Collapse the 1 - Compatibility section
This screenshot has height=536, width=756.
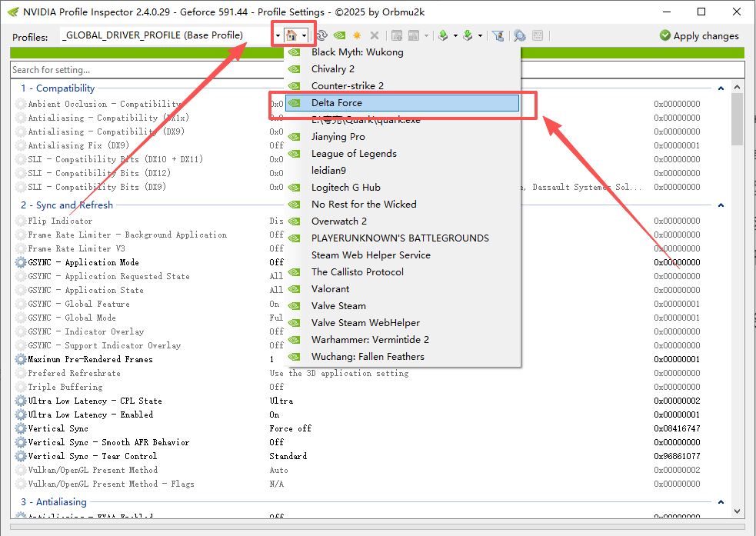721,88
